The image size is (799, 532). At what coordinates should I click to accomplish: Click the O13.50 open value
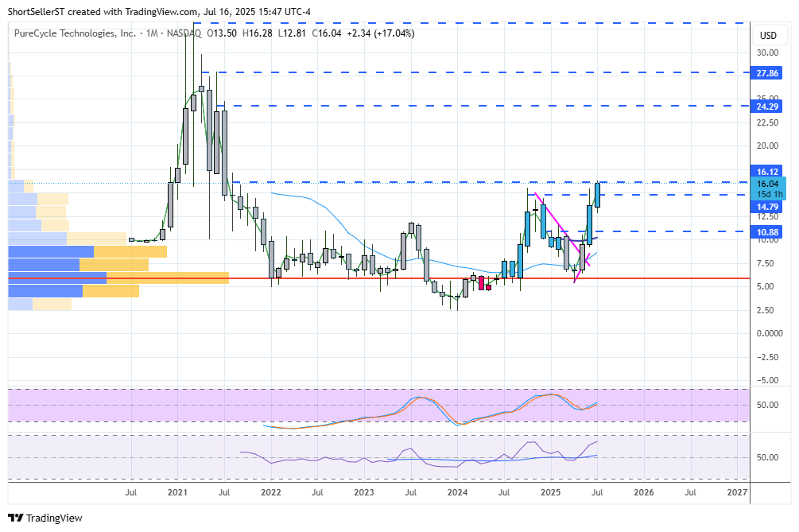click(x=222, y=33)
